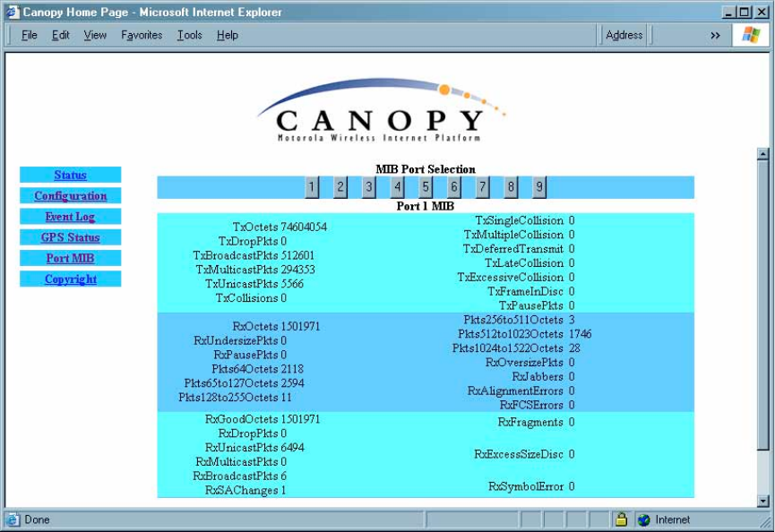Viewport: 775px width, 532px height.
Task: Click the Canopy logo image
Action: point(380,109)
